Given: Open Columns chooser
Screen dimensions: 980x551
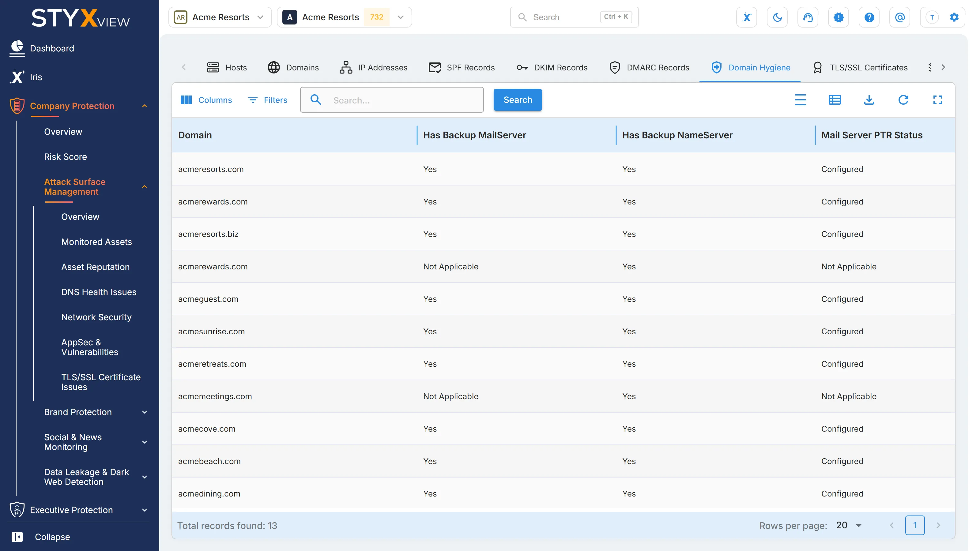Looking at the screenshot, I should (x=206, y=100).
